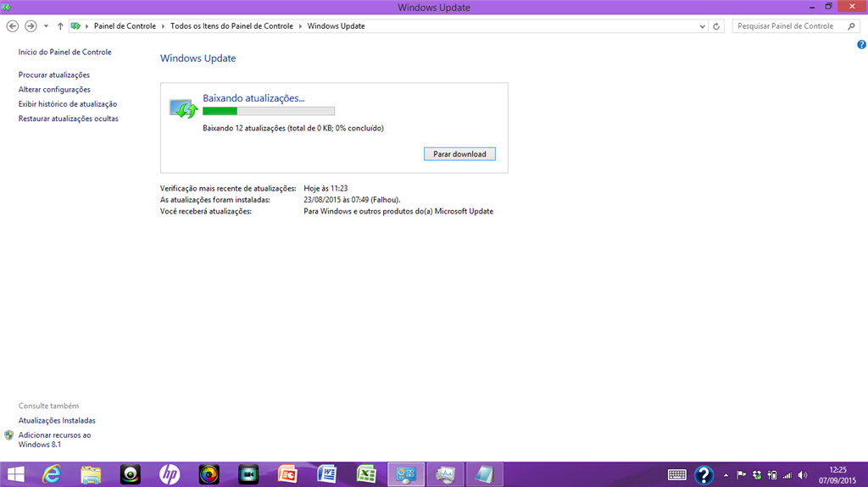Open the Windows Start button

coord(15,474)
